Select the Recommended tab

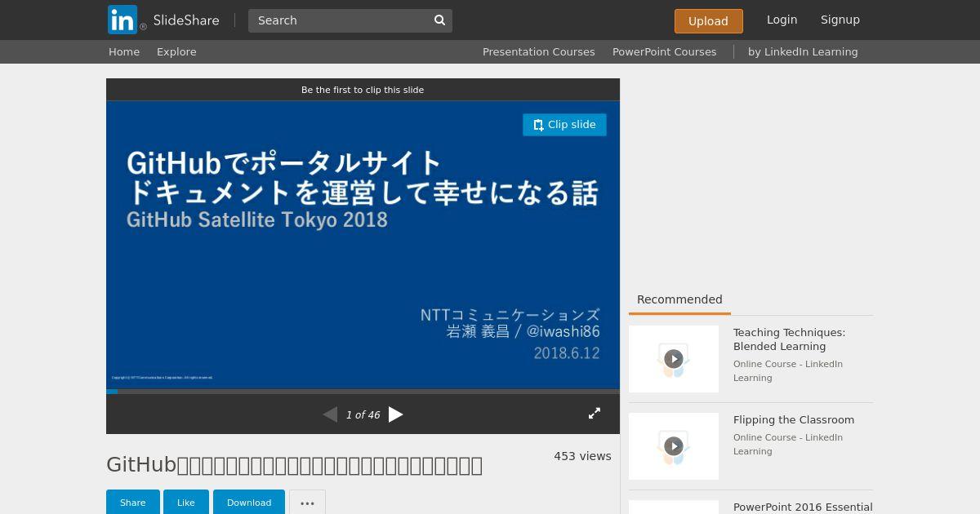coord(679,299)
